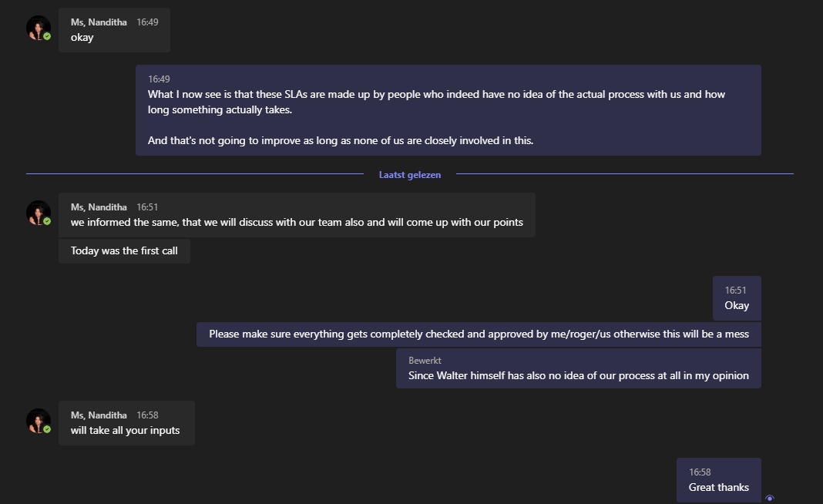Image resolution: width=823 pixels, height=504 pixels.
Task: Click the 16:49 timestamp on the SLAs message
Action: [159, 79]
